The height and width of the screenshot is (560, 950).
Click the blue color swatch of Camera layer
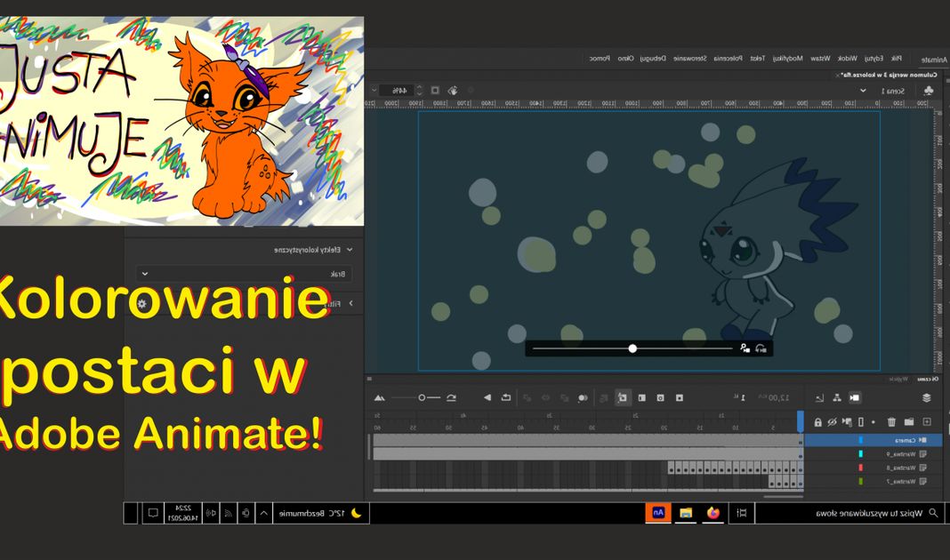(x=861, y=440)
